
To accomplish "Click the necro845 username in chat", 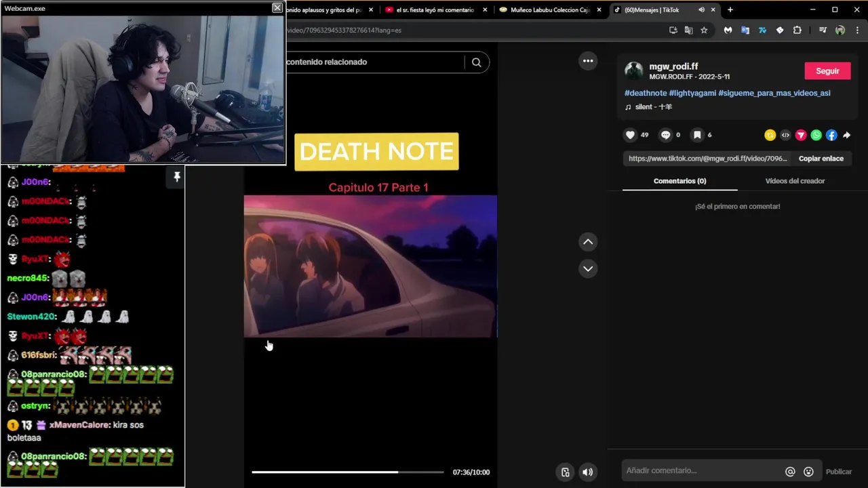I will (x=28, y=278).
